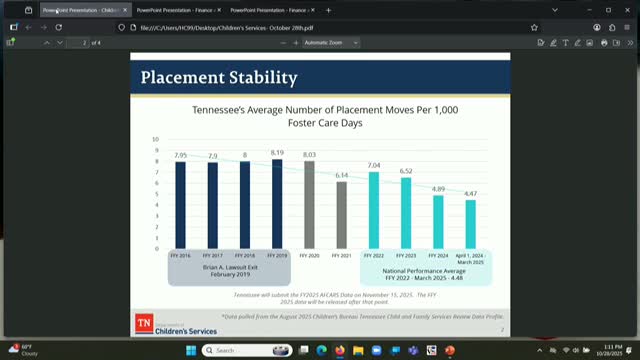
Task: Show site information for the file
Action: click(133, 28)
